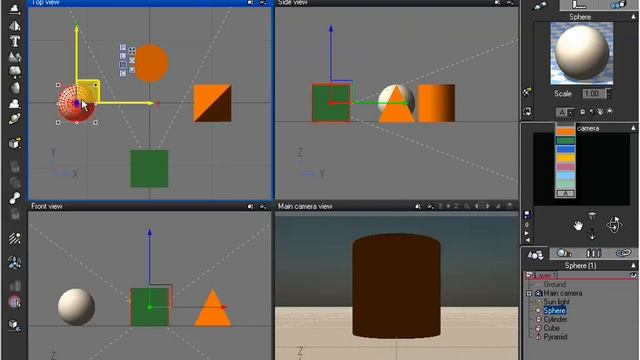Click the bottom cube icon in left toolbar
The image size is (640, 360).
(x=15, y=325)
